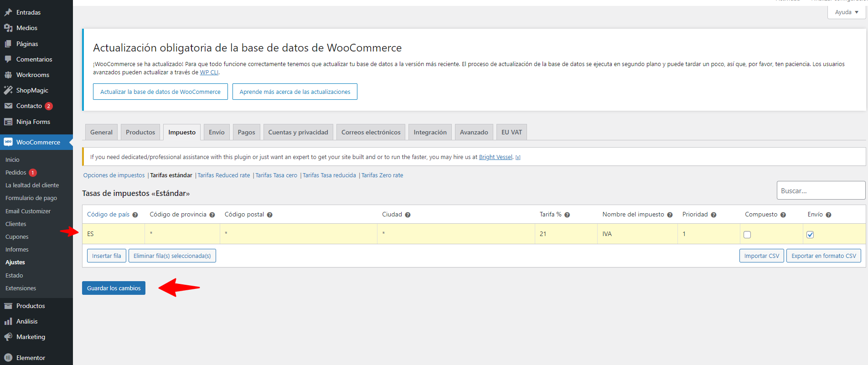Image resolution: width=868 pixels, height=365 pixels.
Task: Click the ES country code cell
Action: click(x=114, y=234)
